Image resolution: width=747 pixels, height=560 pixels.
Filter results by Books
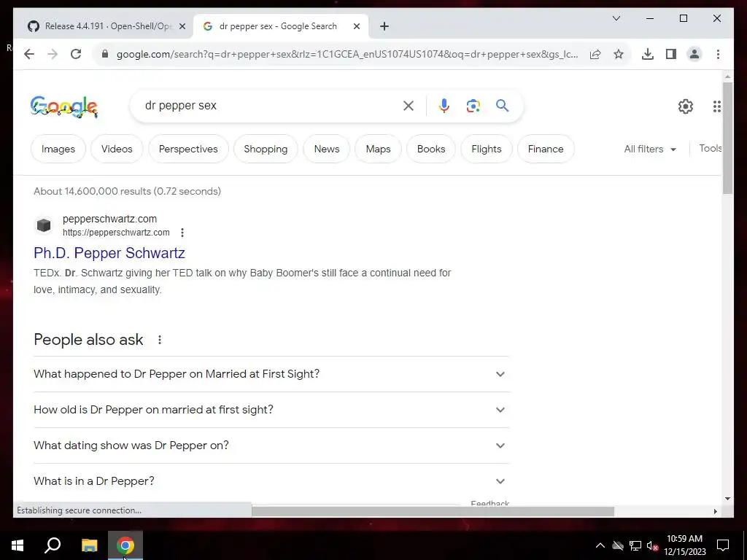point(431,149)
